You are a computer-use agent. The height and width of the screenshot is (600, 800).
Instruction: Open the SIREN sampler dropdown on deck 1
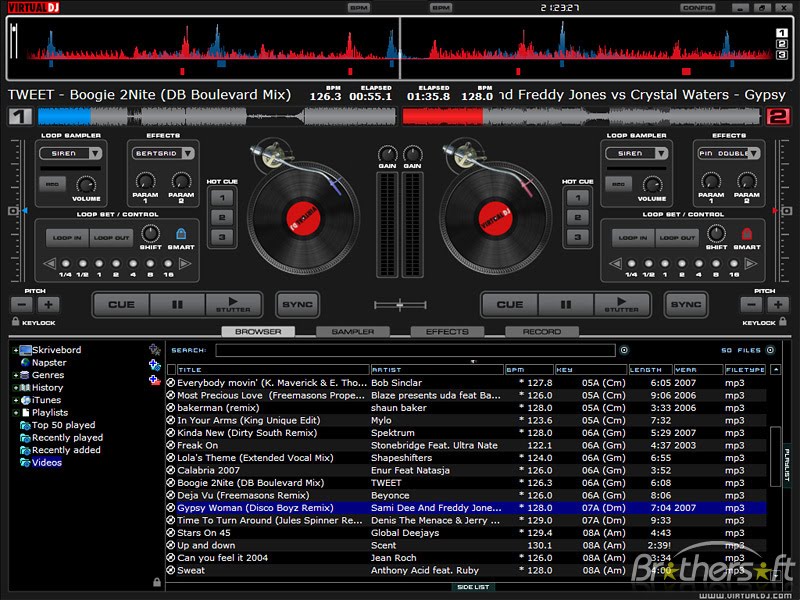pyautogui.click(x=70, y=153)
